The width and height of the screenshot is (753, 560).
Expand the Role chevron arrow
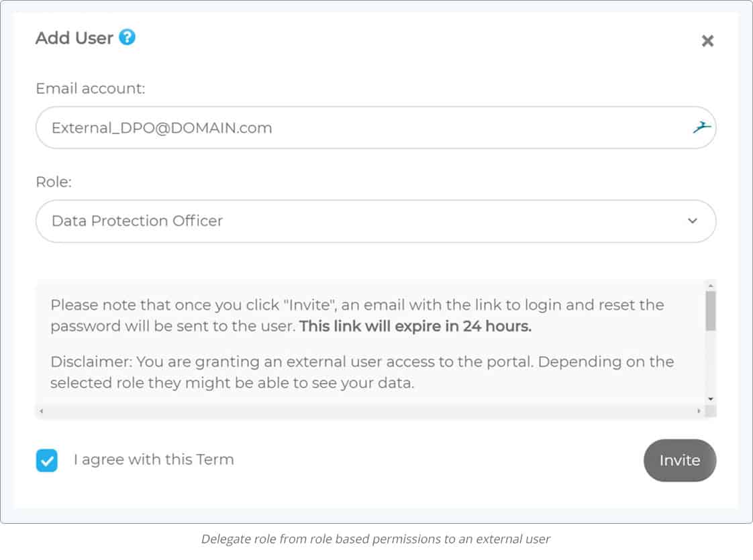coord(692,221)
